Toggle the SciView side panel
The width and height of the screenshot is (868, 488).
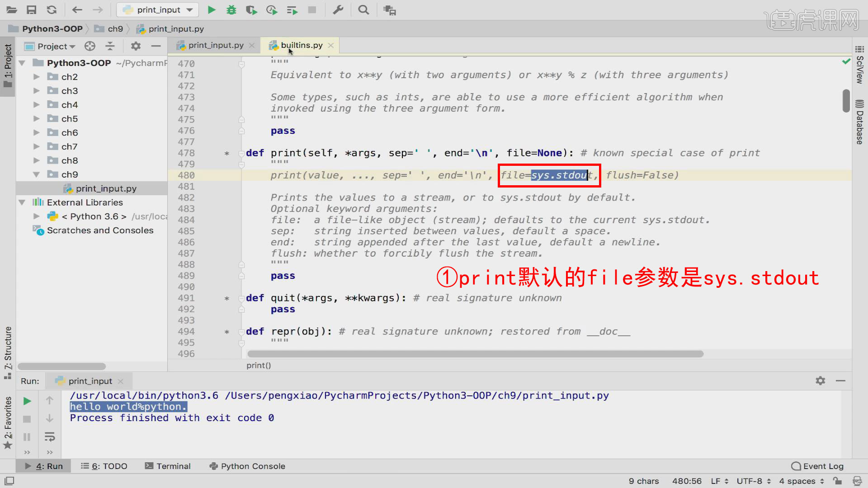(859, 65)
